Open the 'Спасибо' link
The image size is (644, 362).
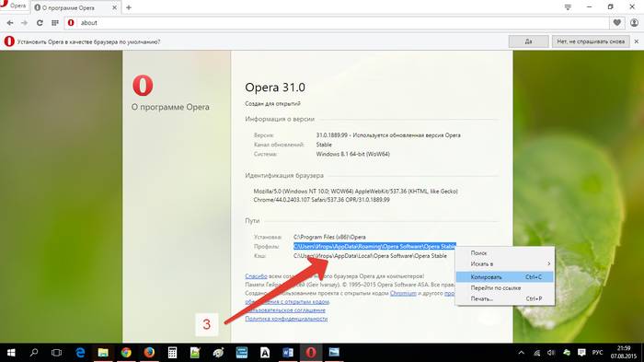(x=256, y=276)
